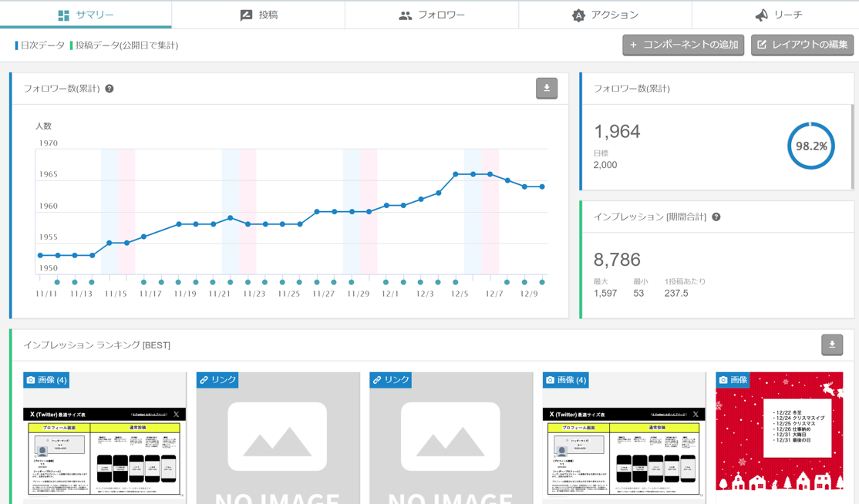Click the second リンク badge icon
The height and width of the screenshot is (504, 859).
coord(377,380)
